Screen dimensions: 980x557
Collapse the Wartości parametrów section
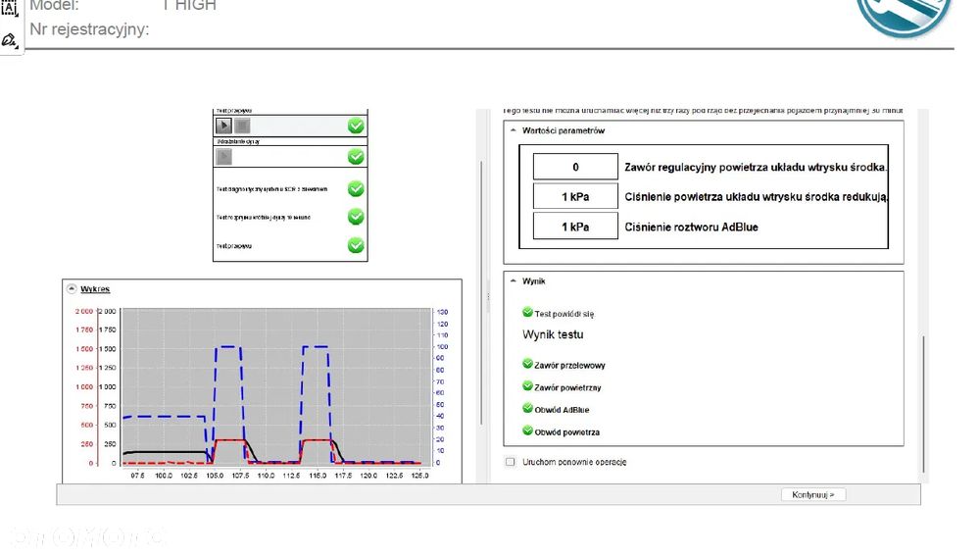514,130
